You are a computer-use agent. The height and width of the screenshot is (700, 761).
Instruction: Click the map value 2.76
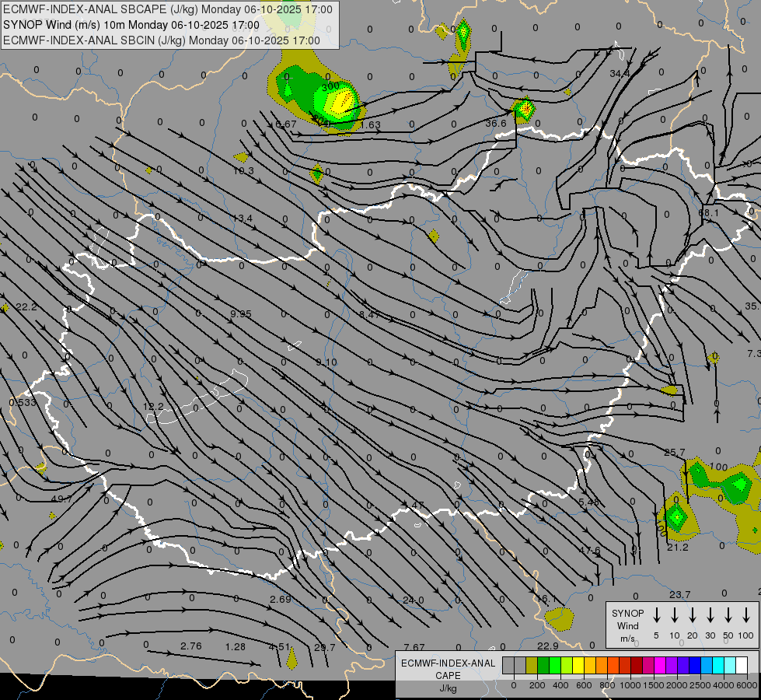190,646
